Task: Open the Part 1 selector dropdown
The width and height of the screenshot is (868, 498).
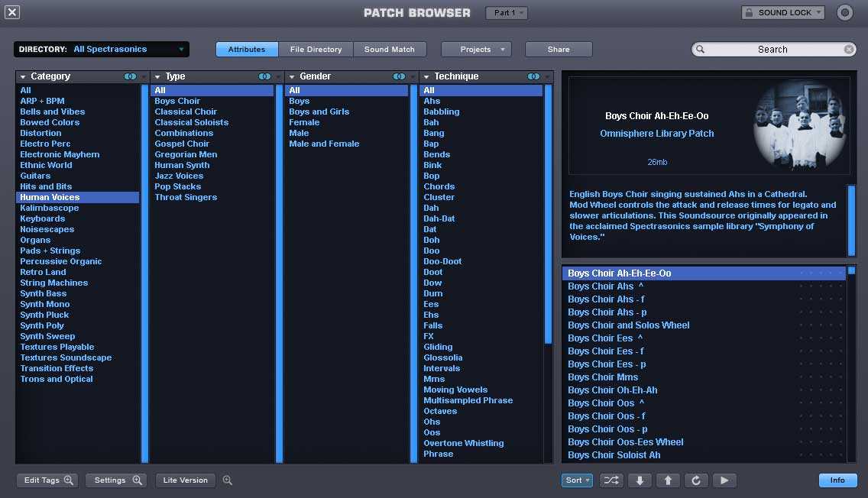Action: 507,13
